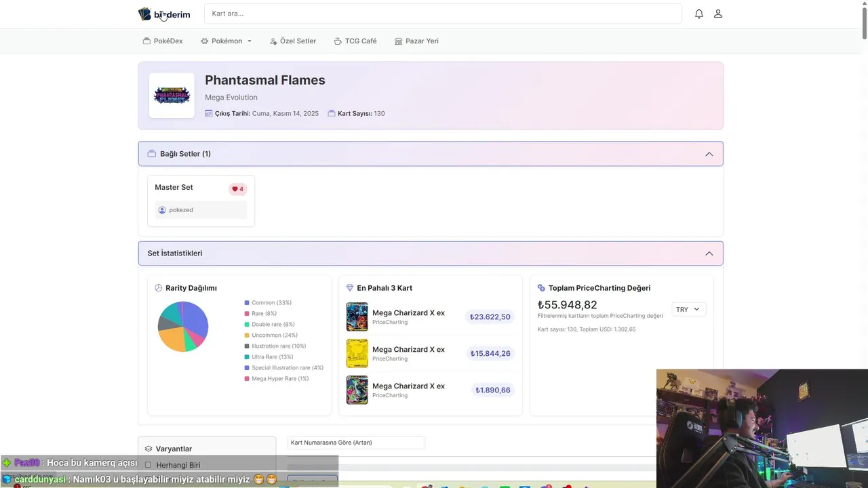Open the ₺15.844,26 Mega Charizard X ex thumbnail
This screenshot has width=868, height=488.
click(357, 353)
